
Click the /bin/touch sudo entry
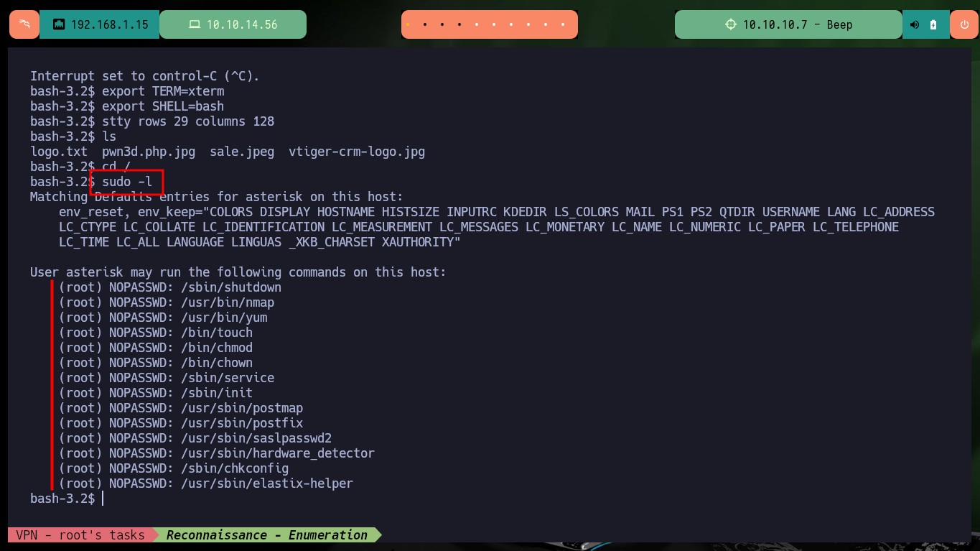tap(156, 333)
